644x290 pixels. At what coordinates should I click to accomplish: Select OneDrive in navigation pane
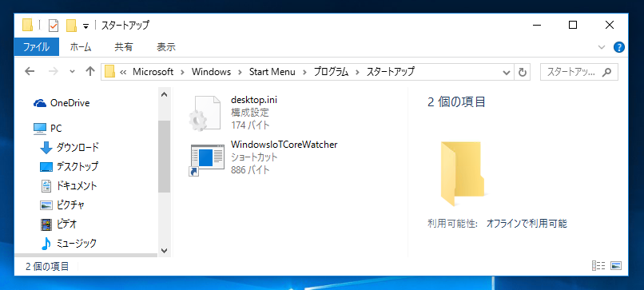pos(62,103)
